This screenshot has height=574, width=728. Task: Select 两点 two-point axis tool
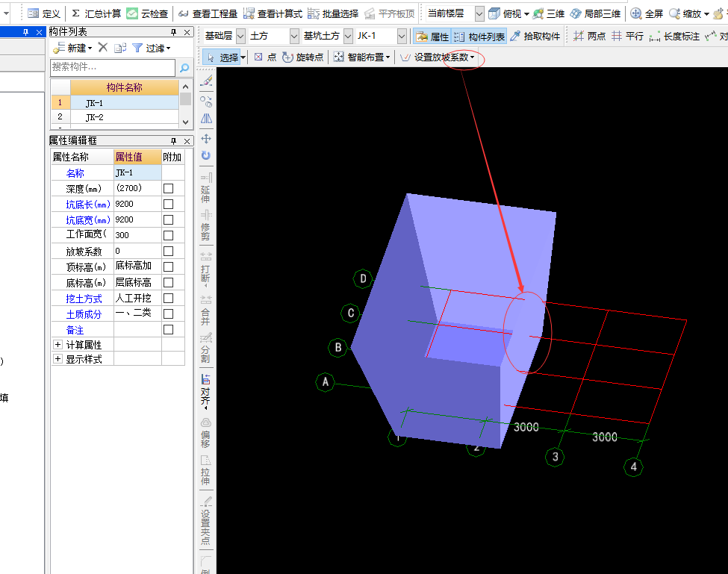[590, 36]
